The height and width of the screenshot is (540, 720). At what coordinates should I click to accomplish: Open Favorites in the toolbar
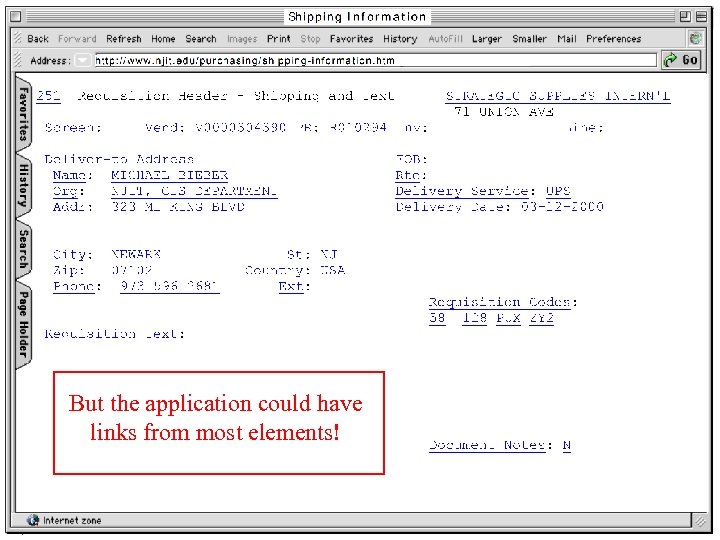coord(351,39)
